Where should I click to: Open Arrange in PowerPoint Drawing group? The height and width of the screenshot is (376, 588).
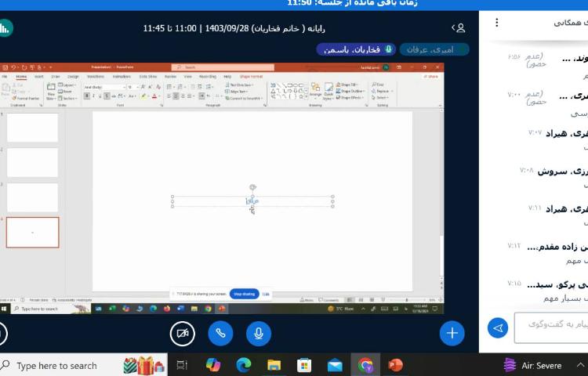[x=315, y=90]
